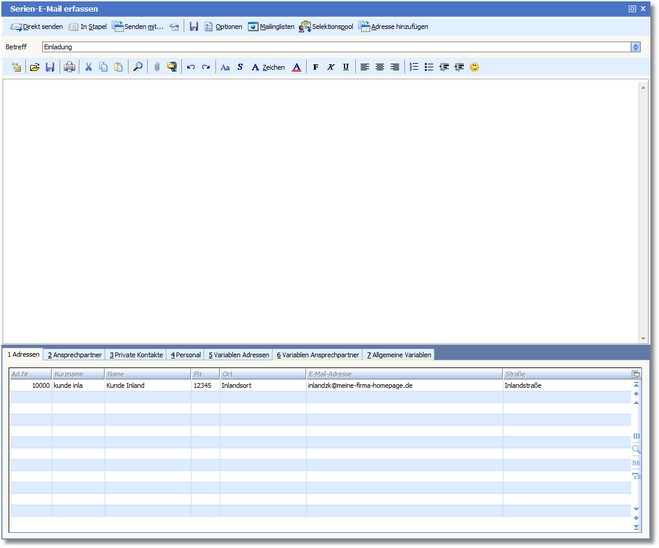Open the folder icon in editor toolbar

34,67
